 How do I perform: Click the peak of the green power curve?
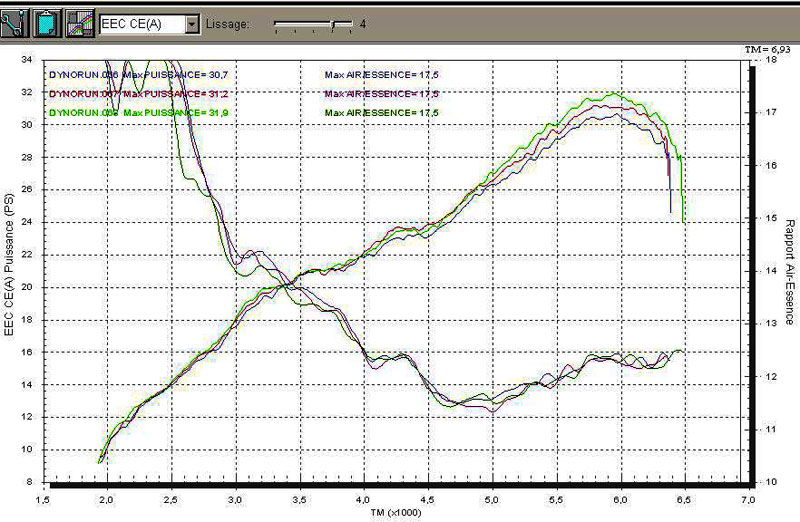(612, 94)
